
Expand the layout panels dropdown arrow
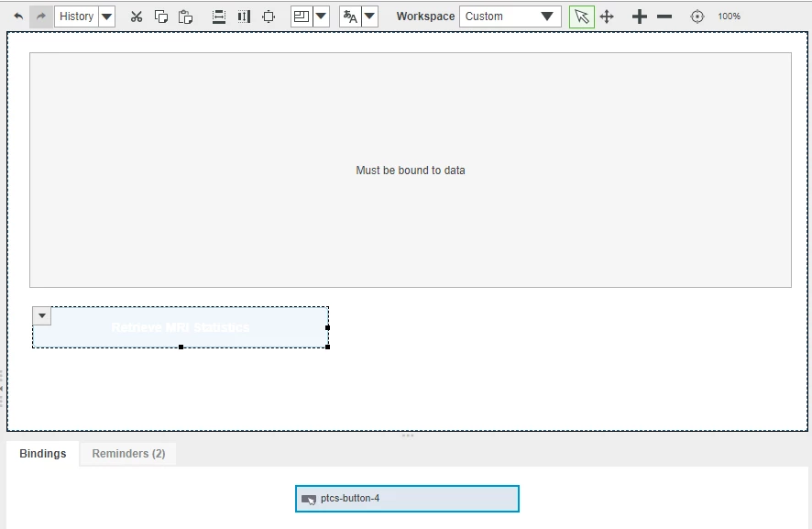tap(321, 17)
